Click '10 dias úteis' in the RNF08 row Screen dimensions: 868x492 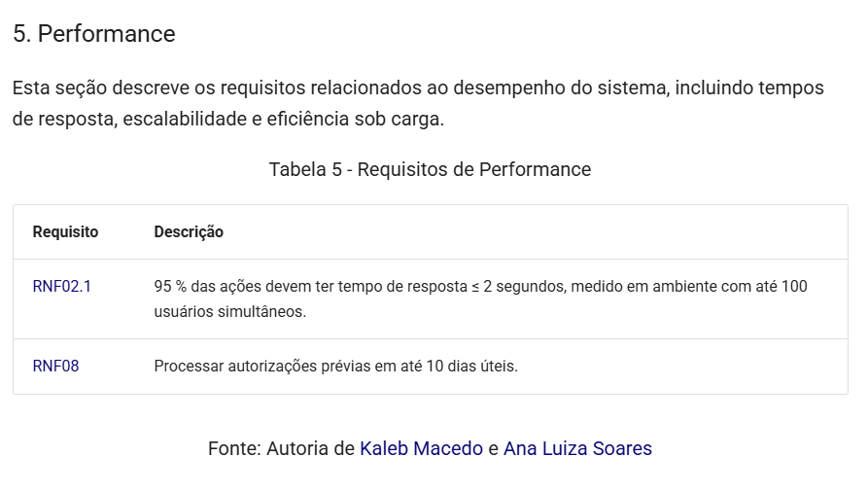[471, 367]
